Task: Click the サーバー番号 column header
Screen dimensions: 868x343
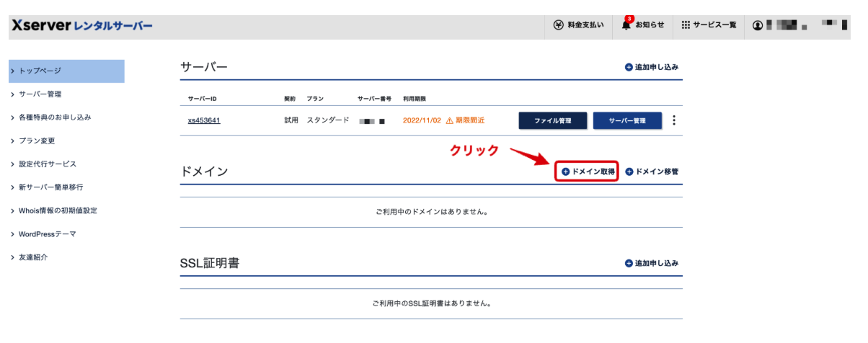Action: (375, 98)
